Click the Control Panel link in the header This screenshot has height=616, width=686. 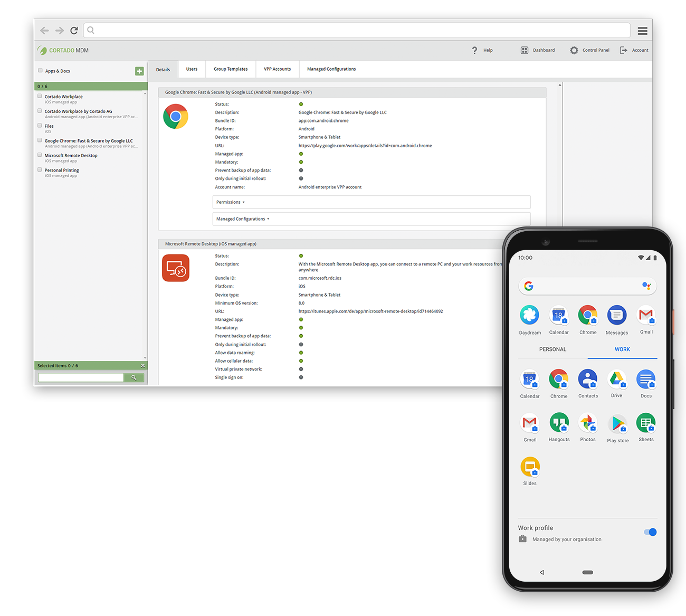596,50
